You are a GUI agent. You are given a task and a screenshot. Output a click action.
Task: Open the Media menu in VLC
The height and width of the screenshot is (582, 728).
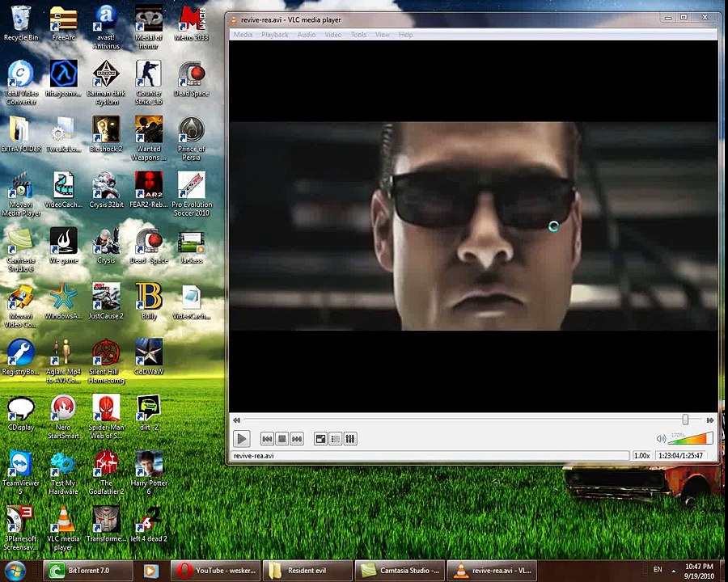coord(243,34)
